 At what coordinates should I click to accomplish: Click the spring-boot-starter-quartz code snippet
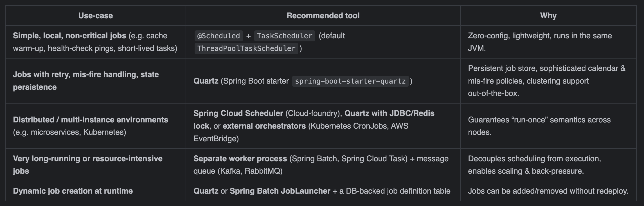(350, 81)
